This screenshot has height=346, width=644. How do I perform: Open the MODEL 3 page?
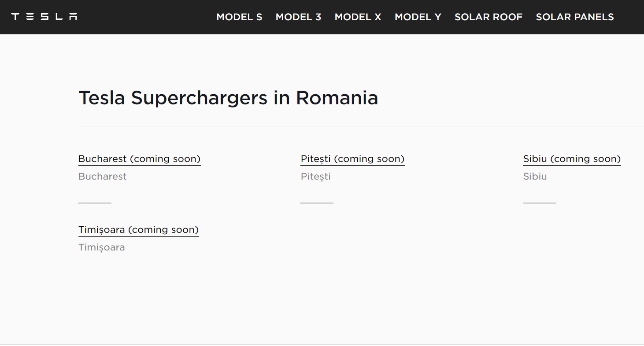click(298, 17)
